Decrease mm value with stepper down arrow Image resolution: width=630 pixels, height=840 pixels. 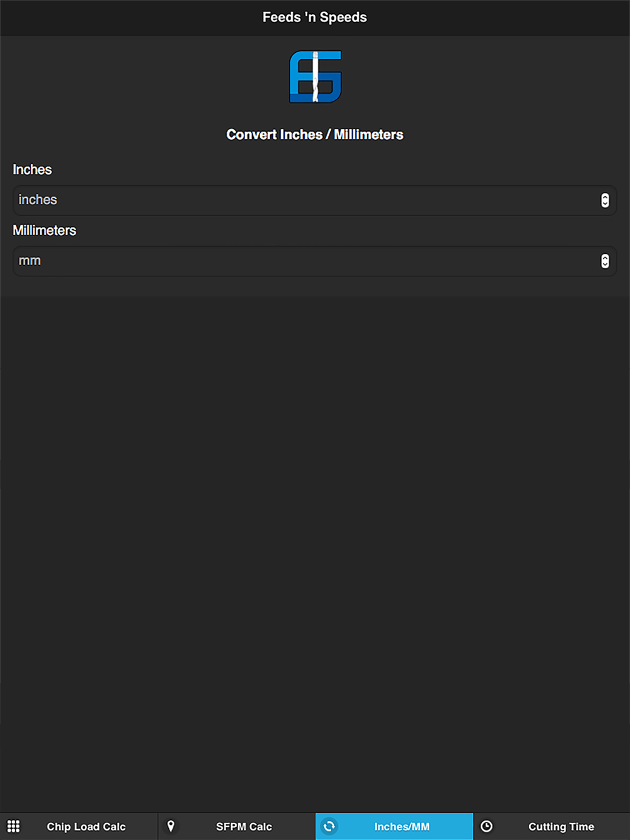[x=605, y=265]
